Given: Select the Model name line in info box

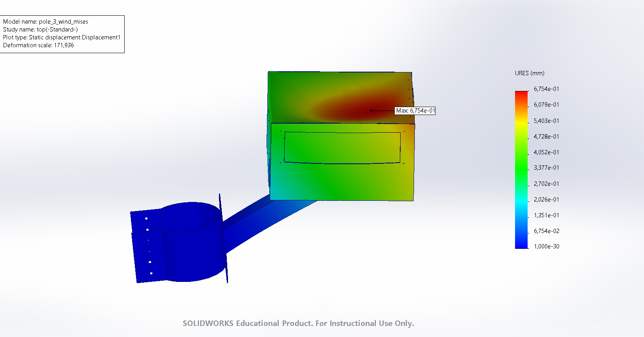Looking at the screenshot, I should click(46, 22).
